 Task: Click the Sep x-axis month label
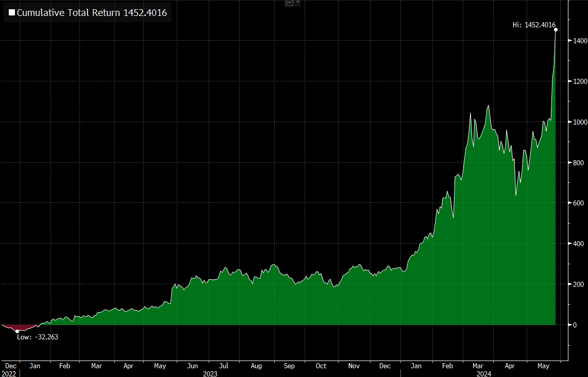289,366
